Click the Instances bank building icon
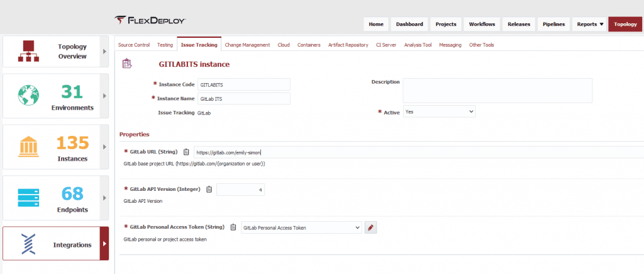Screen dimensions: 644x274 click(28, 147)
